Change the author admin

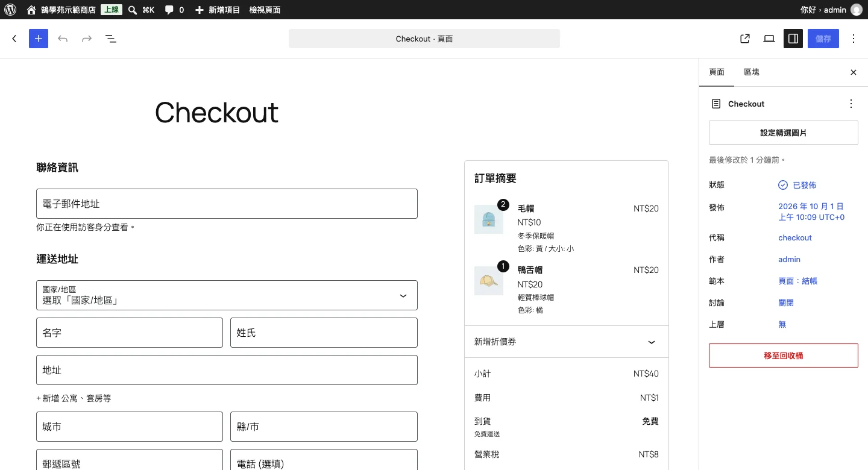coord(789,259)
